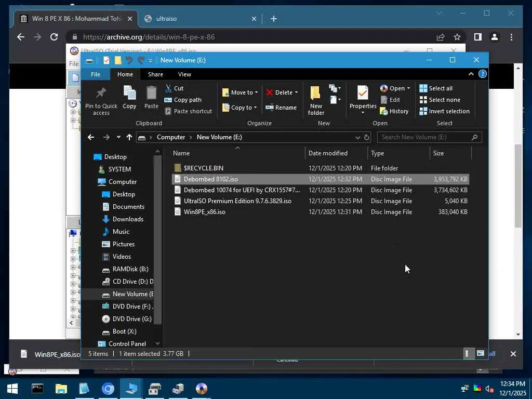Collapse the Explorer ribbon with chevron
This screenshot has width=532, height=399.
point(471,74)
